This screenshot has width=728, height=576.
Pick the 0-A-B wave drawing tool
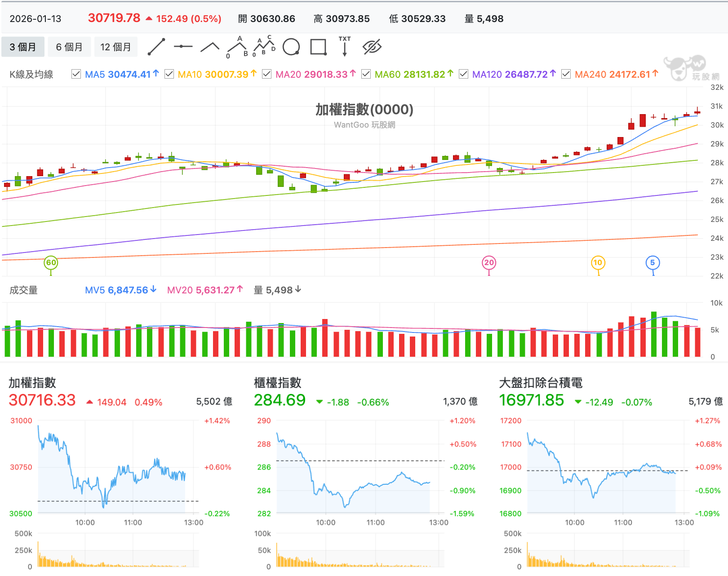[x=237, y=47]
